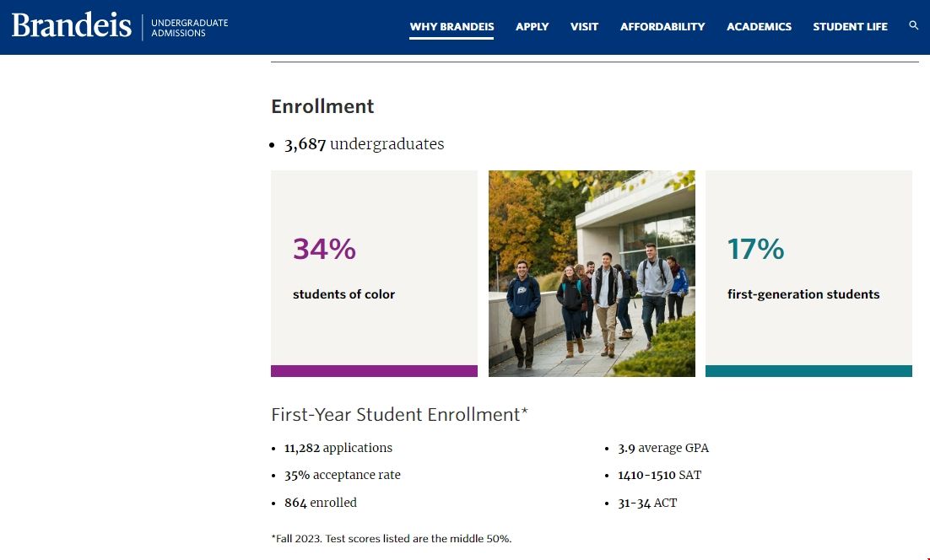Go to Undergraduate Admissions home text
The image size is (930, 560).
189,28
